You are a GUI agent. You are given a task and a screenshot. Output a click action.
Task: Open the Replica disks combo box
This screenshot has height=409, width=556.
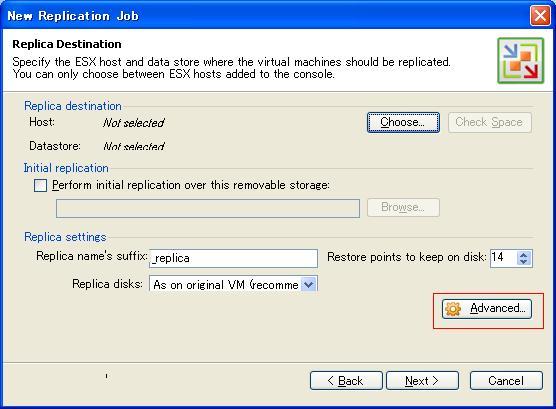[x=233, y=284]
